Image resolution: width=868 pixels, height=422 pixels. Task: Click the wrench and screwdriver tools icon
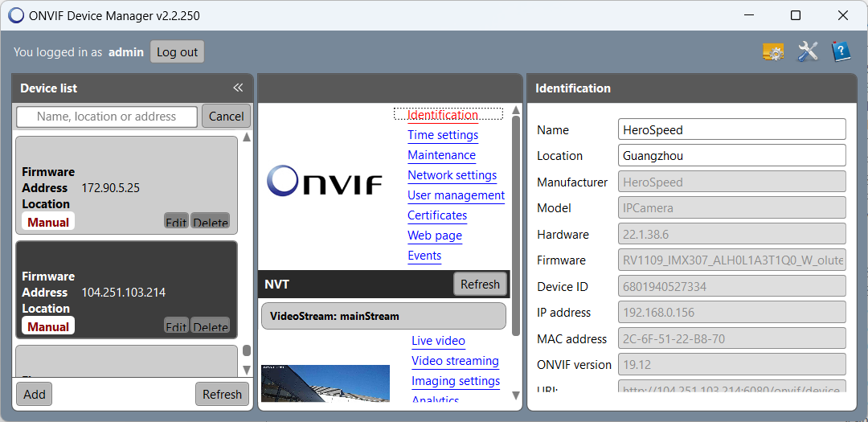coord(807,52)
